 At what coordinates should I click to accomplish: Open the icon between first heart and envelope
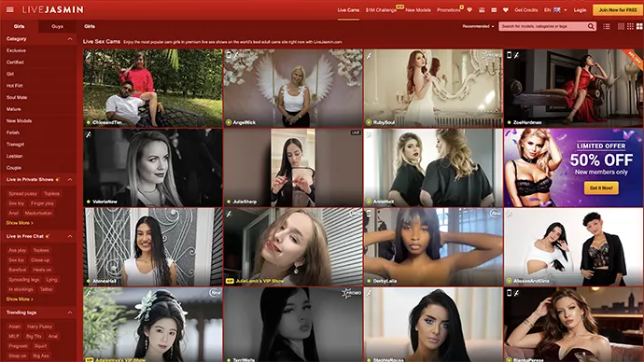coord(482,10)
